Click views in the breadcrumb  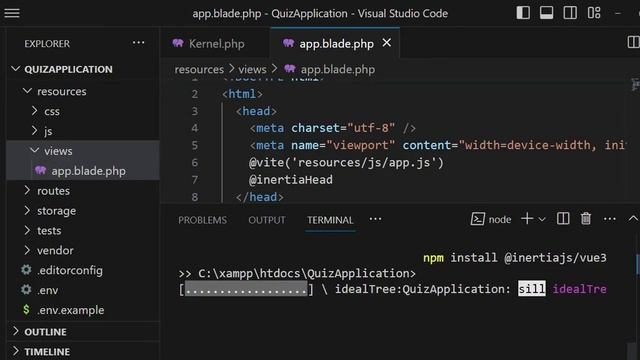coord(252,69)
